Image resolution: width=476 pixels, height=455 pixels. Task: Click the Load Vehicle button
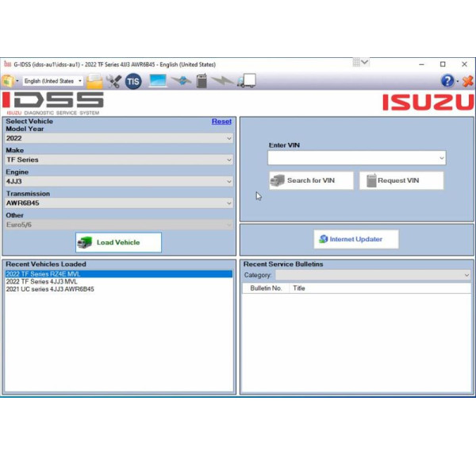pos(118,243)
